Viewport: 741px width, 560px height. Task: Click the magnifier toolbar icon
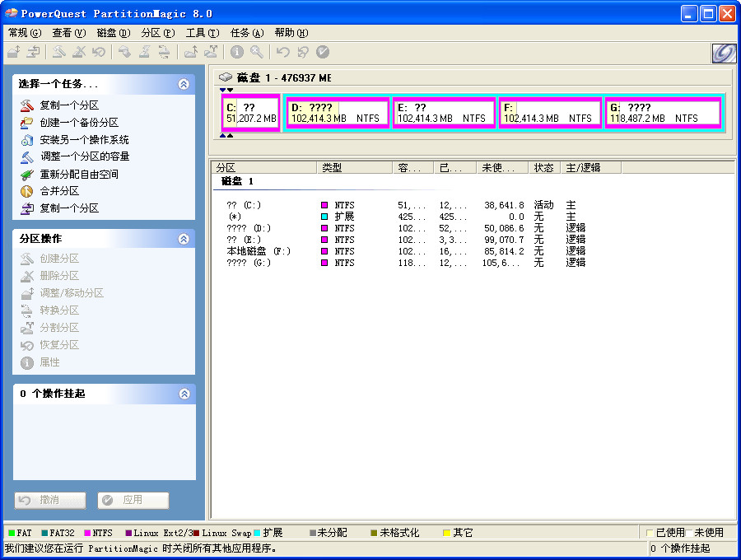click(x=256, y=52)
